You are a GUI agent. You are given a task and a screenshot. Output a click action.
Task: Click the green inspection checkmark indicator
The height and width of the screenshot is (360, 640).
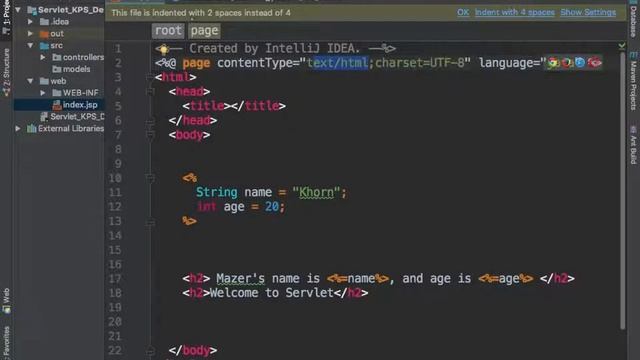(622, 46)
